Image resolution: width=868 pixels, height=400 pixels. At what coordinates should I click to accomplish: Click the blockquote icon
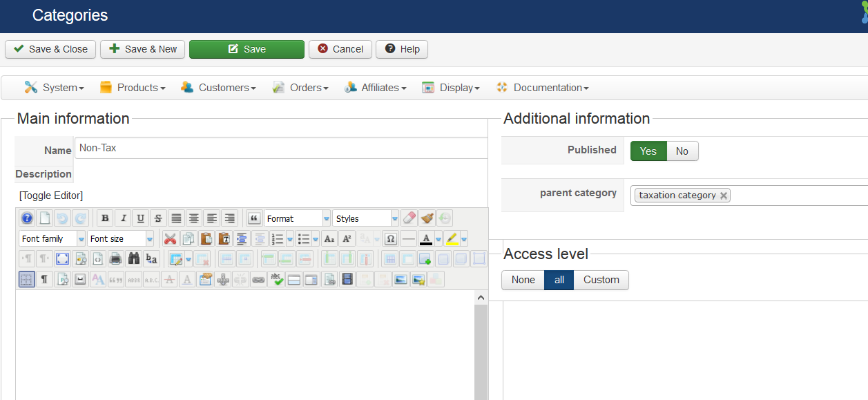click(253, 218)
